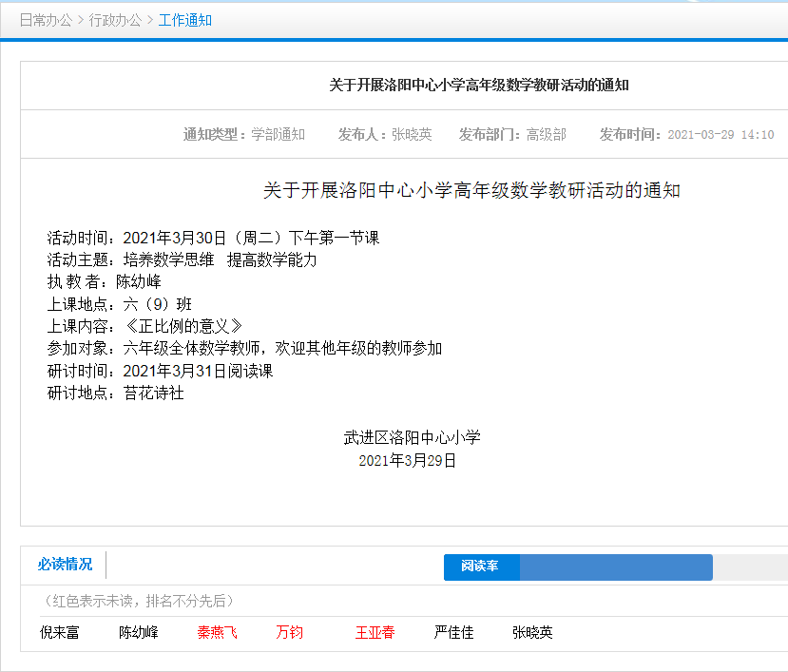Image resolution: width=788 pixels, height=672 pixels.
Task: Click the 研讨时间 line
Action: pos(160,371)
